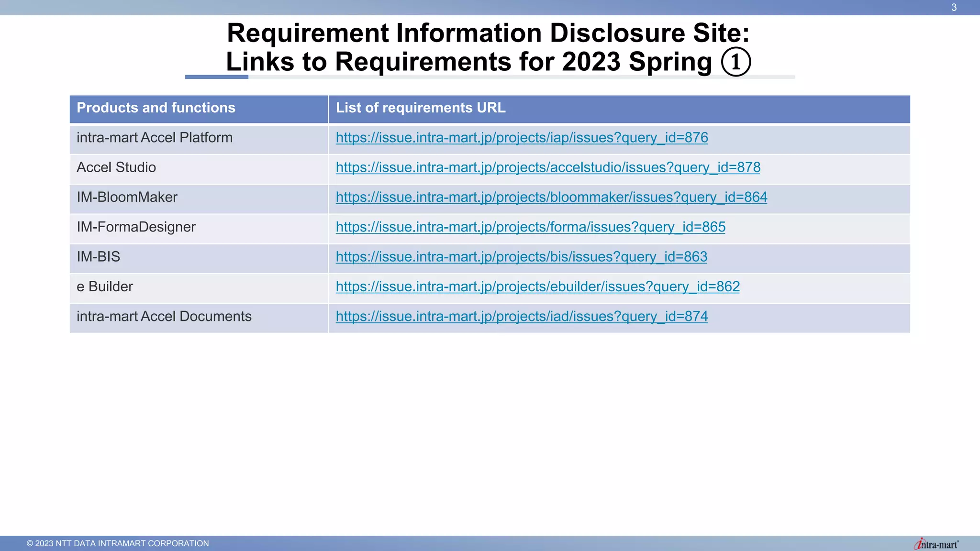980x551 pixels.
Task: Click the 'intra-mart Accel Platform' cell
Action: pyautogui.click(x=199, y=139)
